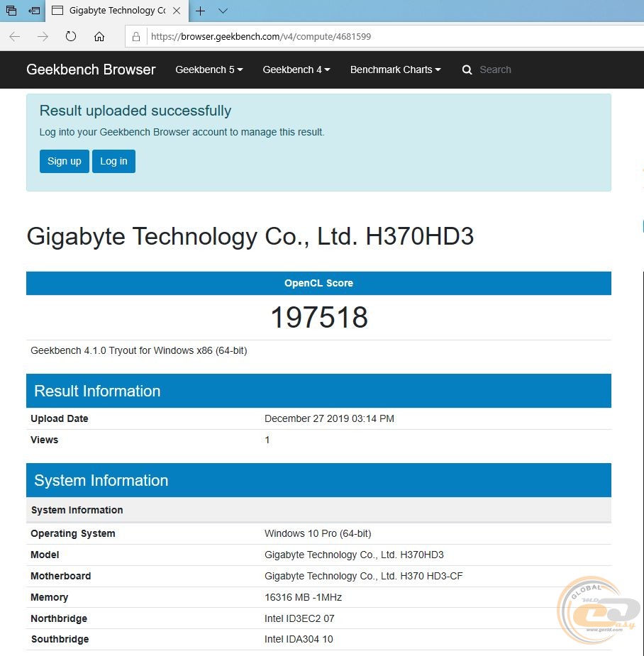Click the padlock site security icon
The image size is (644, 656).
point(137,36)
